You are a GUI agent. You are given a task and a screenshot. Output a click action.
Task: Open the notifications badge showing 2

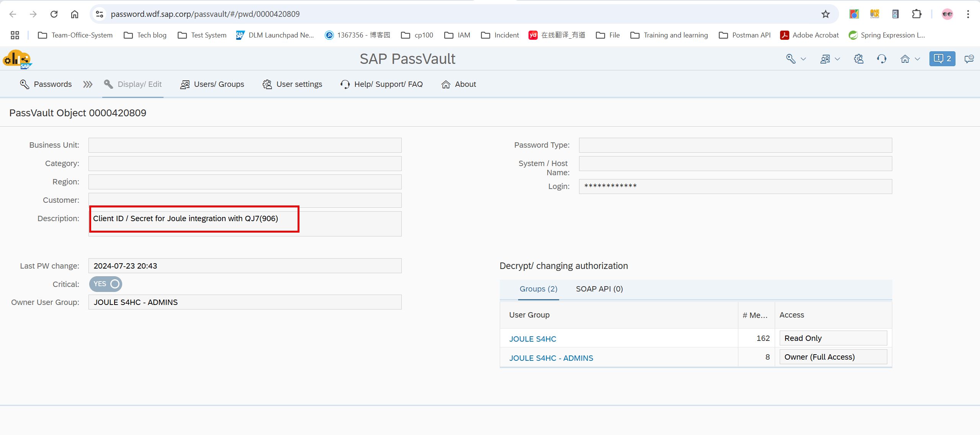[942, 59]
